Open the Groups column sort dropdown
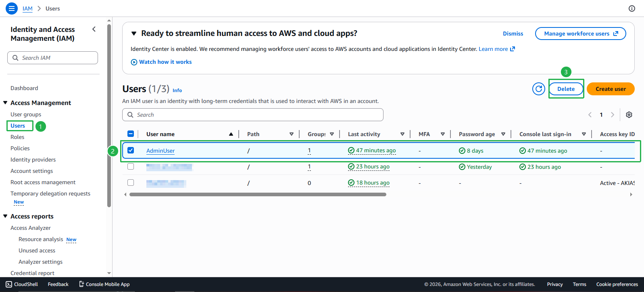The height and width of the screenshot is (292, 644). (x=332, y=134)
